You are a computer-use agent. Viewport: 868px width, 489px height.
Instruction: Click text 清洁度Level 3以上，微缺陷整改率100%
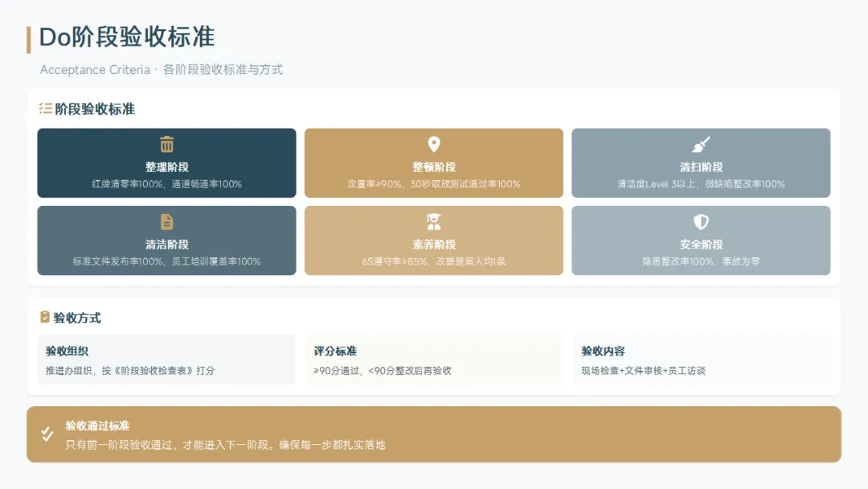click(x=701, y=184)
